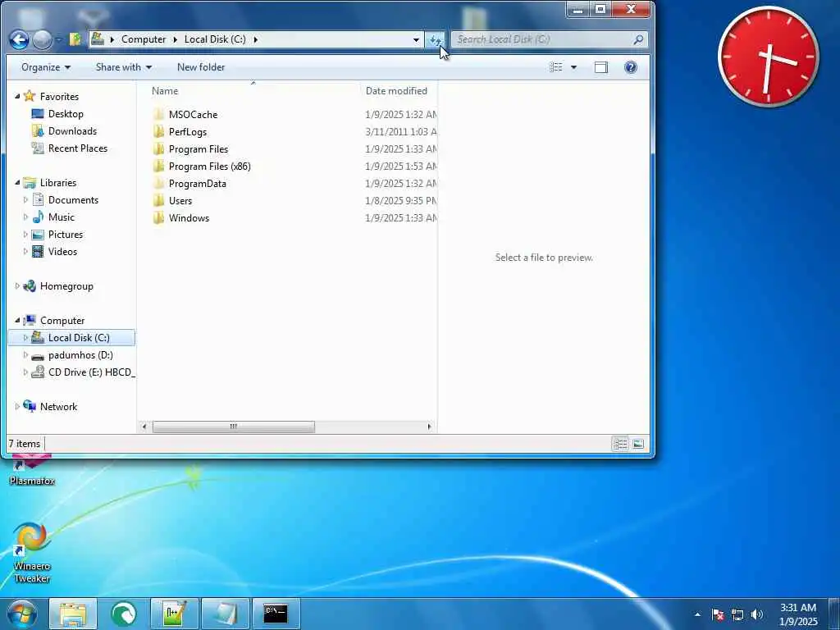This screenshot has width=840, height=630.
Task: Expand the Pictures library arrow
Action: coord(25,234)
